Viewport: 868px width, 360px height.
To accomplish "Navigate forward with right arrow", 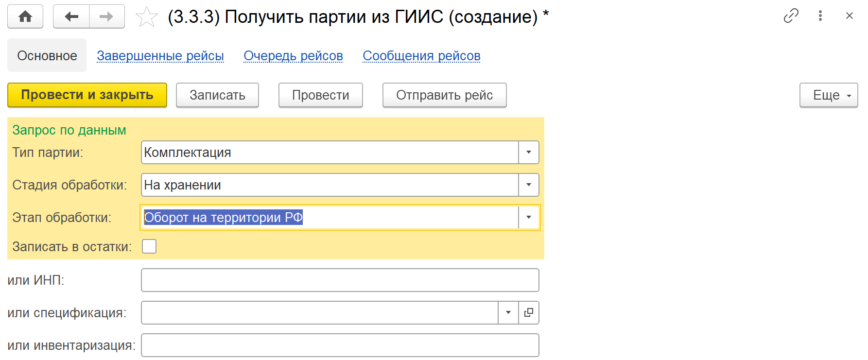I will click(x=106, y=17).
